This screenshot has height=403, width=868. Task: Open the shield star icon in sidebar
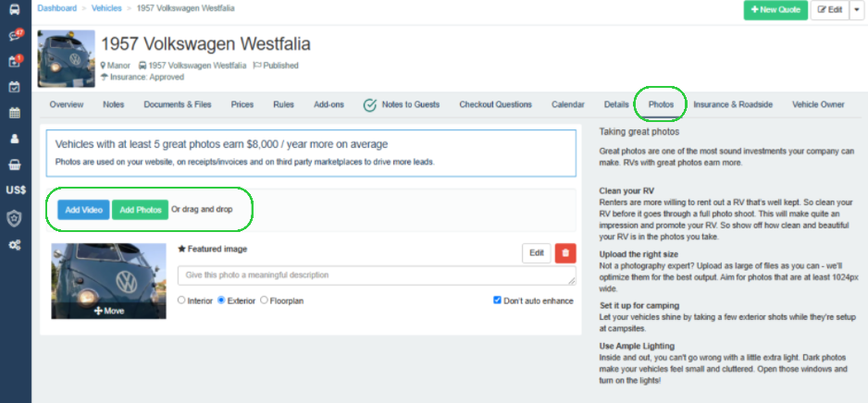pos(15,217)
